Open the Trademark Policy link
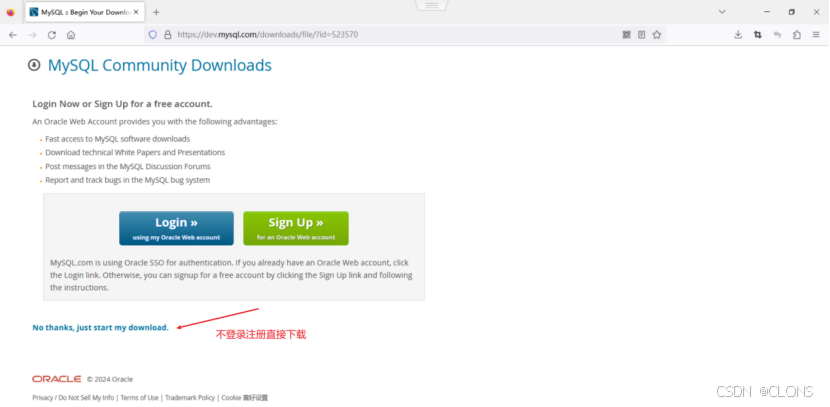The height and width of the screenshot is (407, 830). (x=190, y=397)
